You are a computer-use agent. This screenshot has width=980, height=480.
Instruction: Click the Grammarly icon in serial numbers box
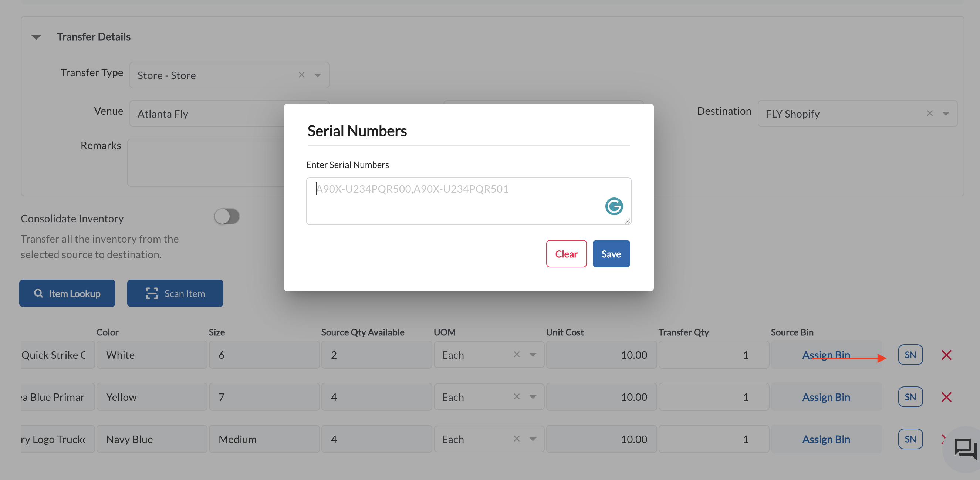click(614, 206)
